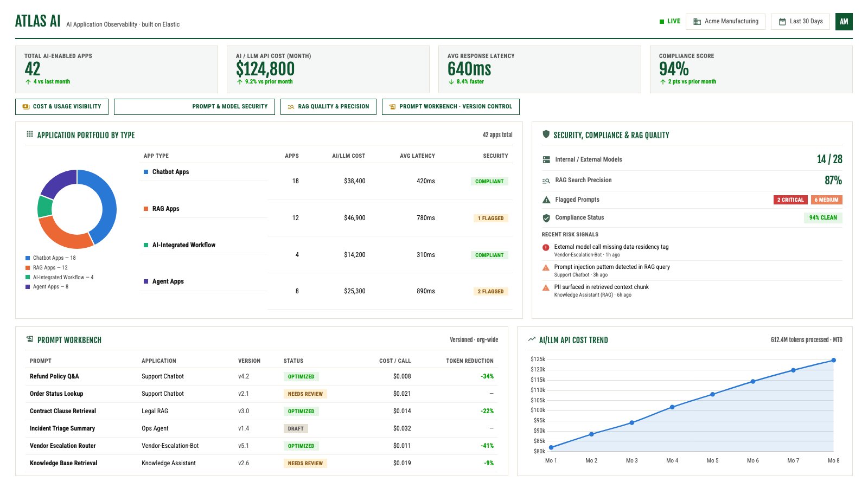This screenshot has width=868, height=488.
Task: Click the Cost & Usage Visibility tab icon
Action: [26, 107]
